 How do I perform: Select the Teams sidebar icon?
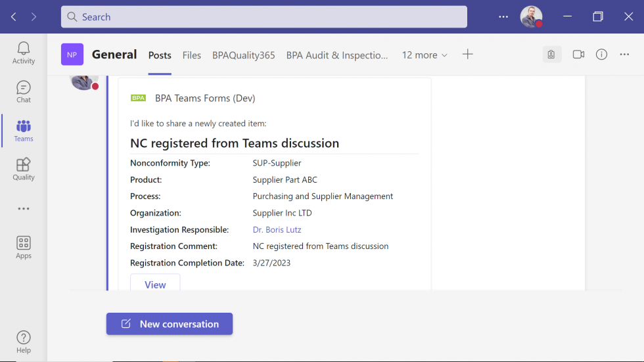pos(24,130)
